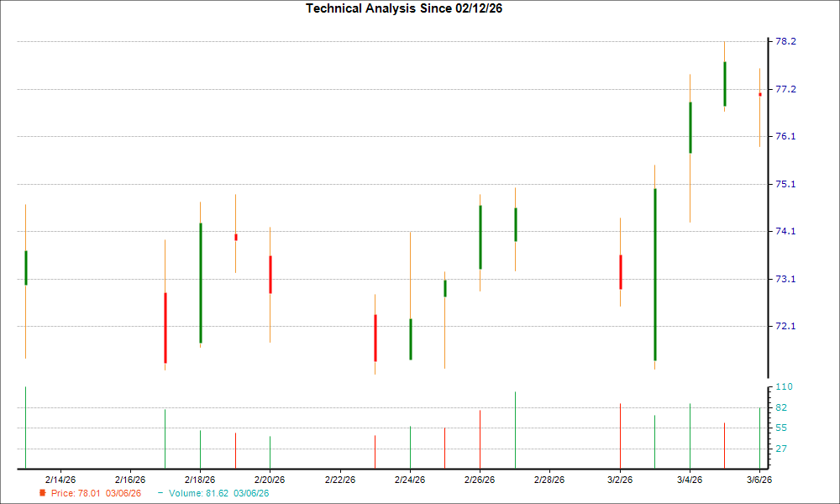The width and height of the screenshot is (840, 504).
Task: Click the tall green candle on 3/3/26
Action: (655, 273)
